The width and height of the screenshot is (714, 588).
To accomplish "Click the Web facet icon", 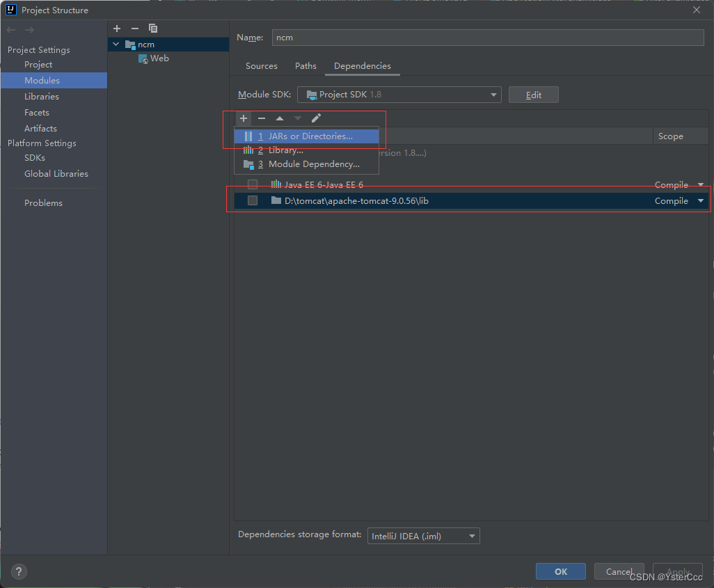I will coord(143,58).
